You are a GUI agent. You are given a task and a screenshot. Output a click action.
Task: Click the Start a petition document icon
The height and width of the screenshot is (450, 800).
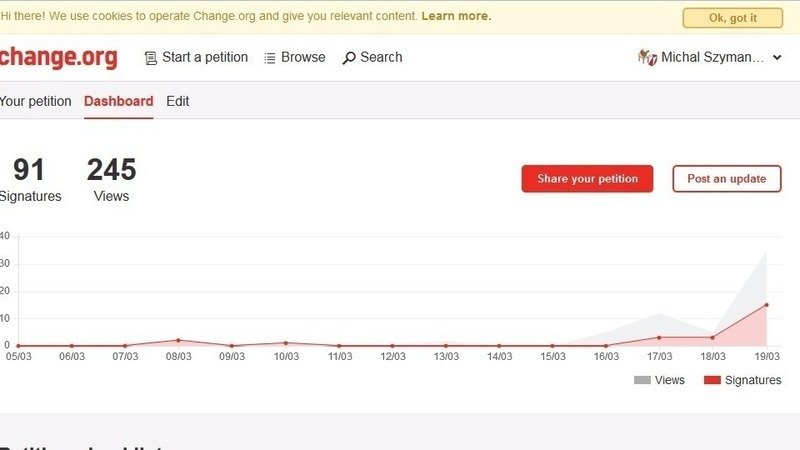[x=151, y=58]
